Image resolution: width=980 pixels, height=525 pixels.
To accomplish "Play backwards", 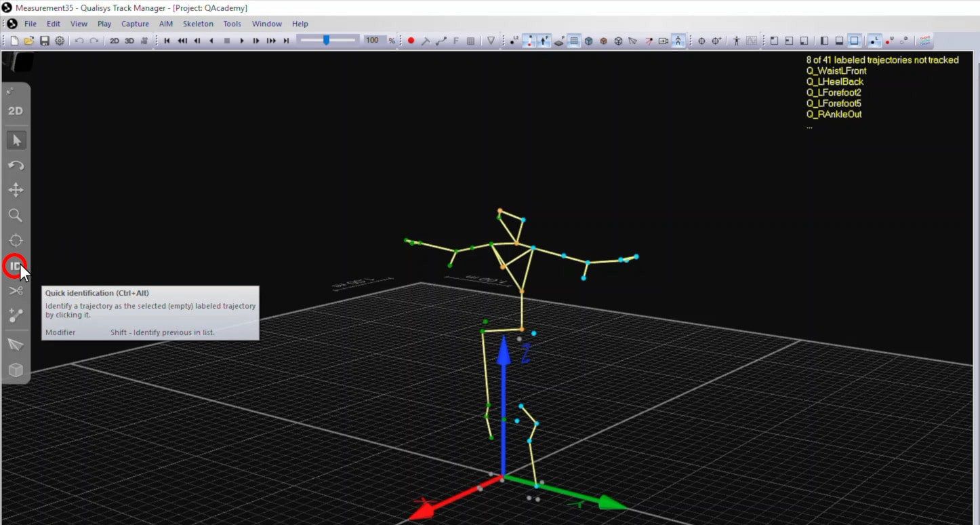I will tap(211, 41).
